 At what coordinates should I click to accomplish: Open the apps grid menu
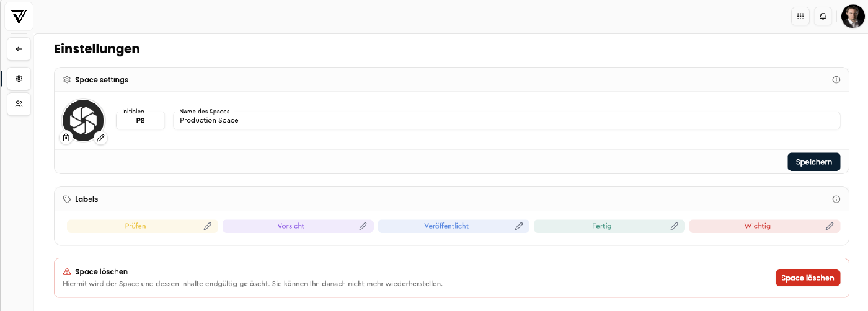(800, 17)
